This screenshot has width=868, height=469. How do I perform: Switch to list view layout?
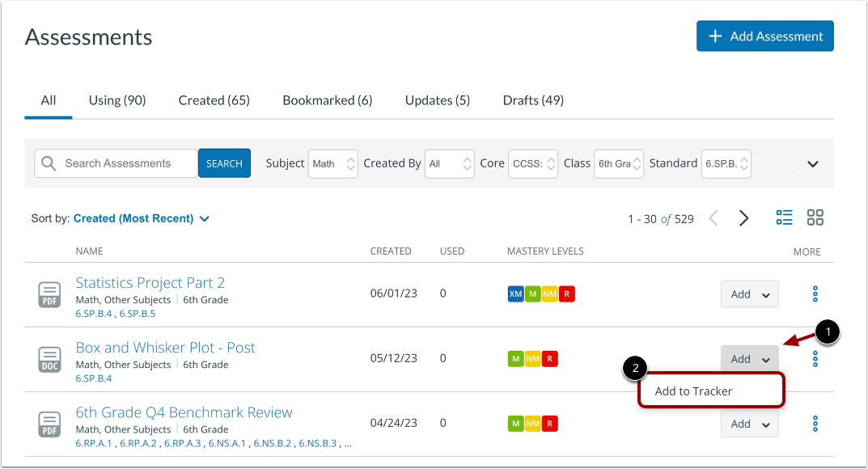(x=784, y=218)
